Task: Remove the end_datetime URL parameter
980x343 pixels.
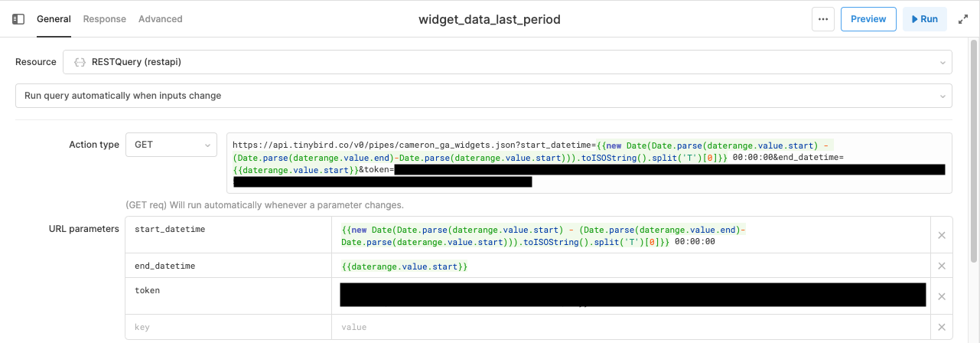Action: click(x=942, y=266)
